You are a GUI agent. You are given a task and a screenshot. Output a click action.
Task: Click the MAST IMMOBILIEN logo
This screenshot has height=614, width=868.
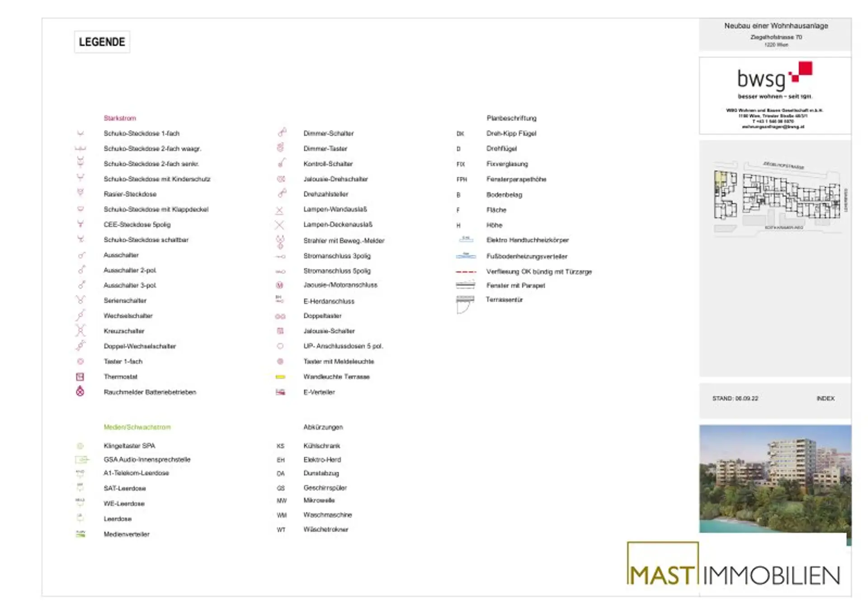[x=733, y=566]
